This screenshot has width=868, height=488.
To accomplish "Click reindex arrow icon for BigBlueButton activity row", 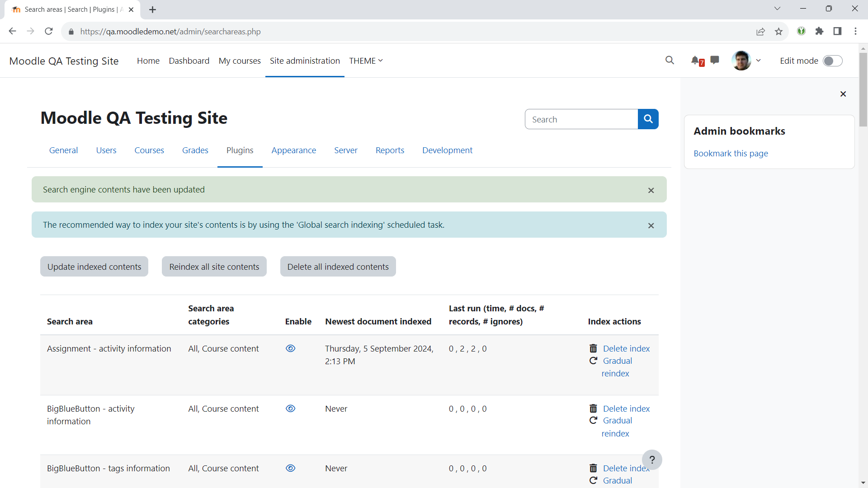I will coord(593,421).
